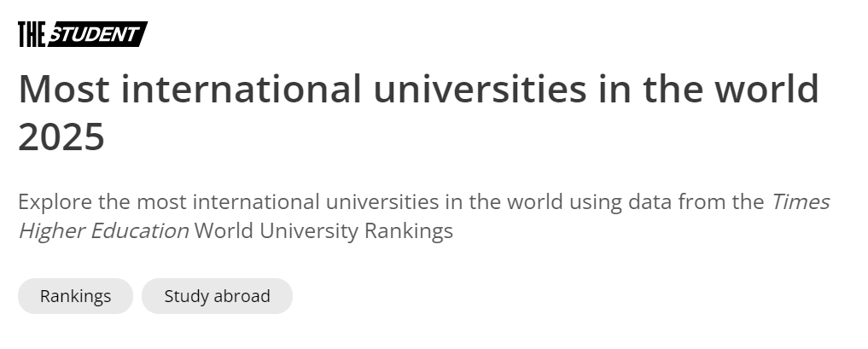Click the THE logo letters
The image size is (868, 349).
[32, 34]
